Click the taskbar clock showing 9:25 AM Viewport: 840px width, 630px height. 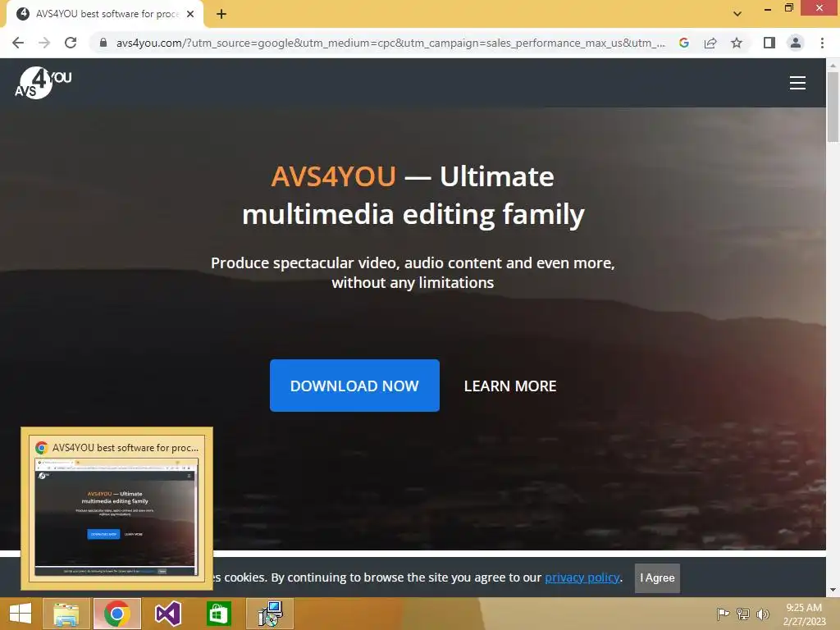pos(804,614)
